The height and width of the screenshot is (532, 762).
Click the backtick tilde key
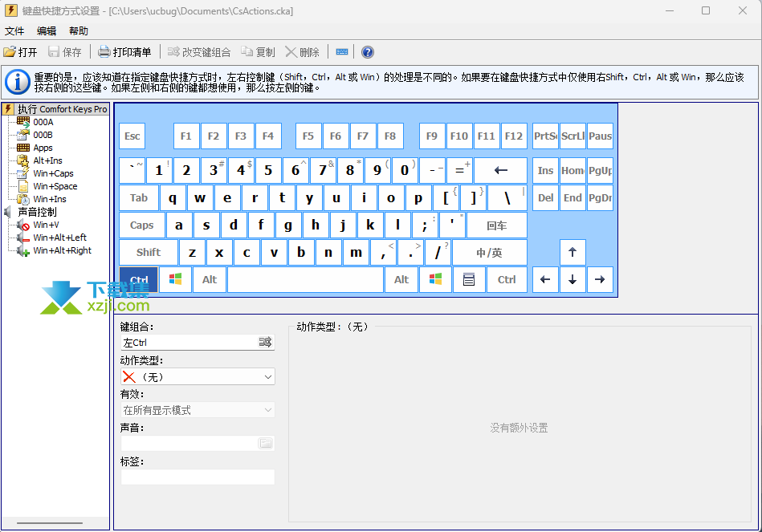tap(132, 170)
